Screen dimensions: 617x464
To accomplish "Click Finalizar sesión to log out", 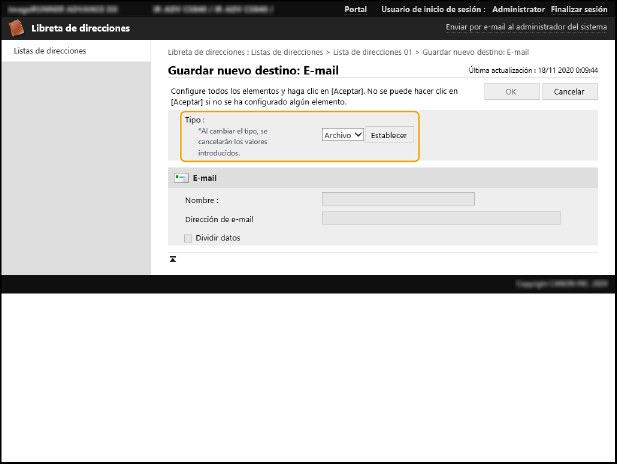I will 579,8.
